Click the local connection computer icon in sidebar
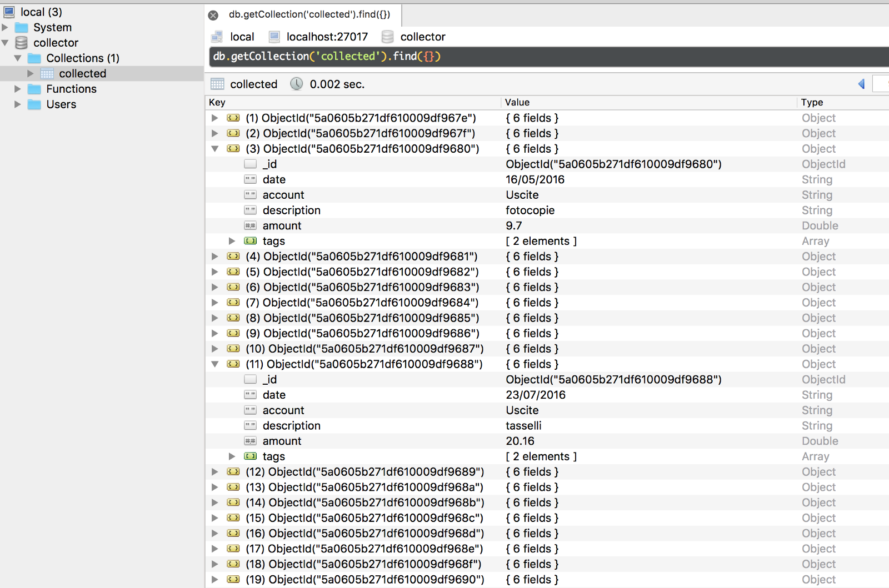Viewport: 889px width, 588px height. [x=9, y=12]
